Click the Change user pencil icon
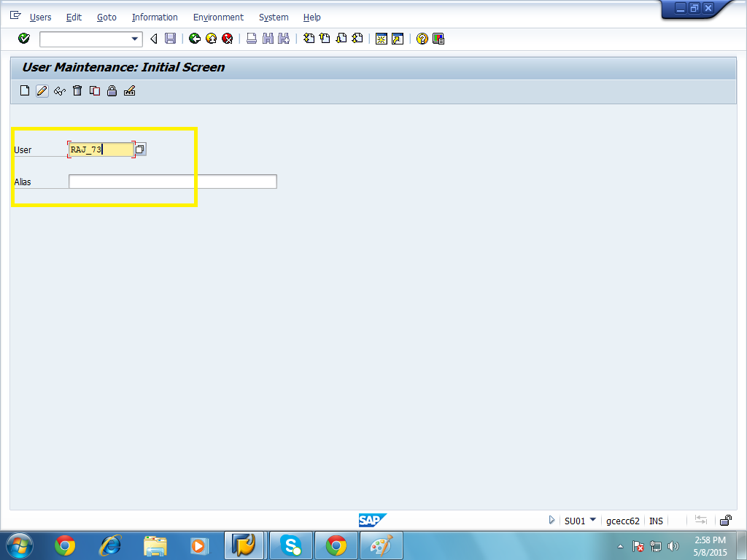The height and width of the screenshot is (560, 747). [42, 90]
